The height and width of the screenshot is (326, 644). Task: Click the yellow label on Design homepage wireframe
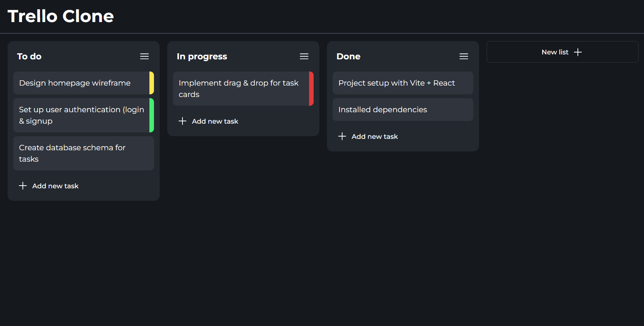coord(152,83)
